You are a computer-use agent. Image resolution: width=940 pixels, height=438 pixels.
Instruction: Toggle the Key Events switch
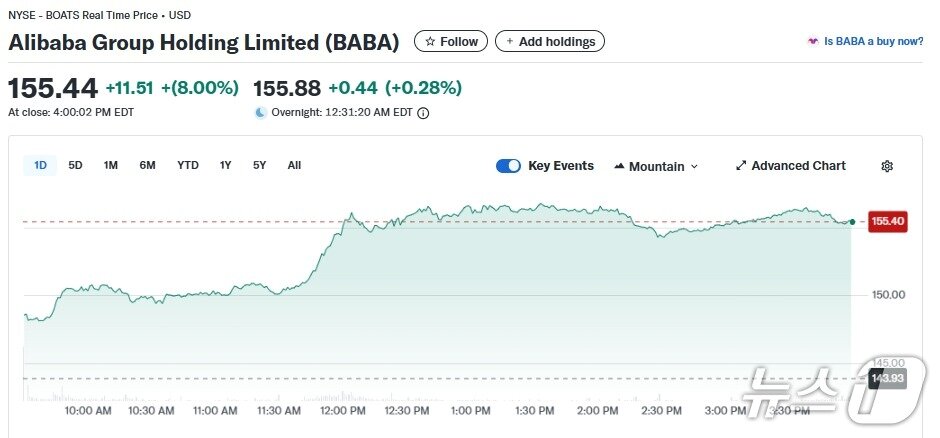point(508,166)
